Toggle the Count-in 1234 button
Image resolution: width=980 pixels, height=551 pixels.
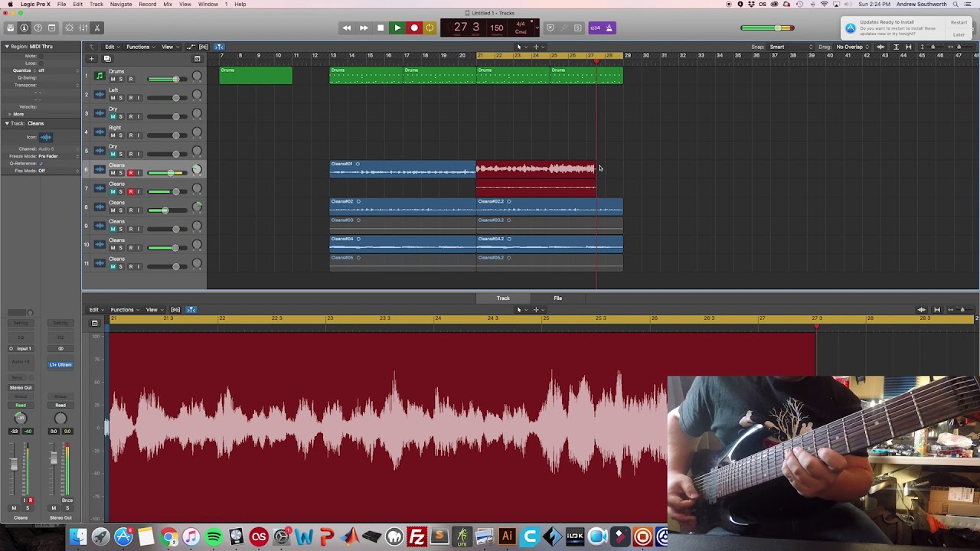coord(595,28)
